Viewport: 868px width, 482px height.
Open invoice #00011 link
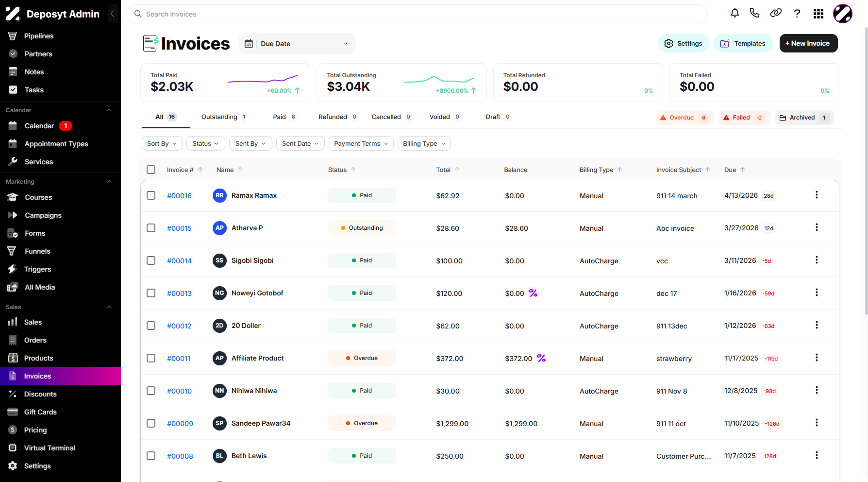pyautogui.click(x=179, y=359)
